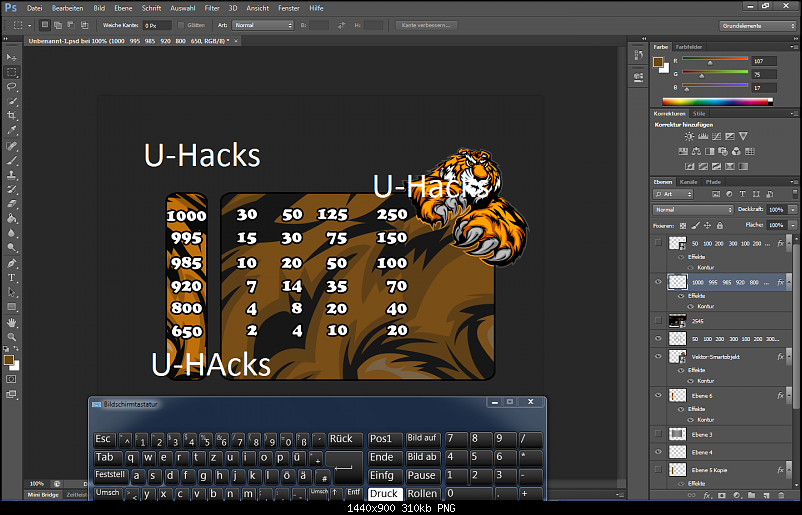The height and width of the screenshot is (515, 802).
Task: Collapse effects of Ebene 6 layer
Action: tap(789, 395)
